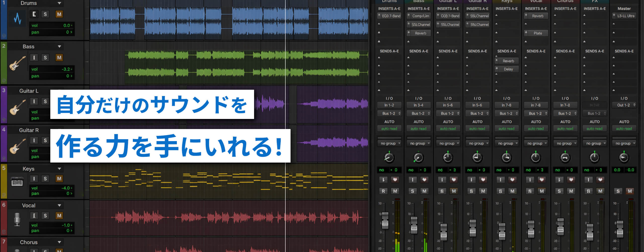Open the Out 1-2 selector on Master channel
The height and width of the screenshot is (252, 644).
(624, 105)
